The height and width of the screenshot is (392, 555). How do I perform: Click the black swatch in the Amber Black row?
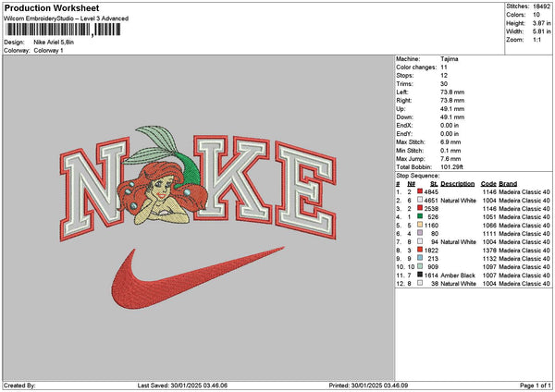click(420, 275)
